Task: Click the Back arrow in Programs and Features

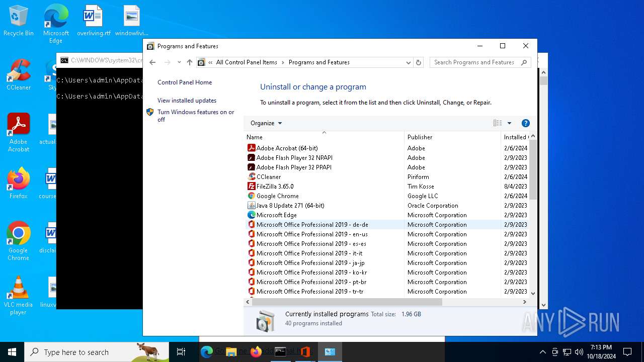Action: click(x=152, y=62)
